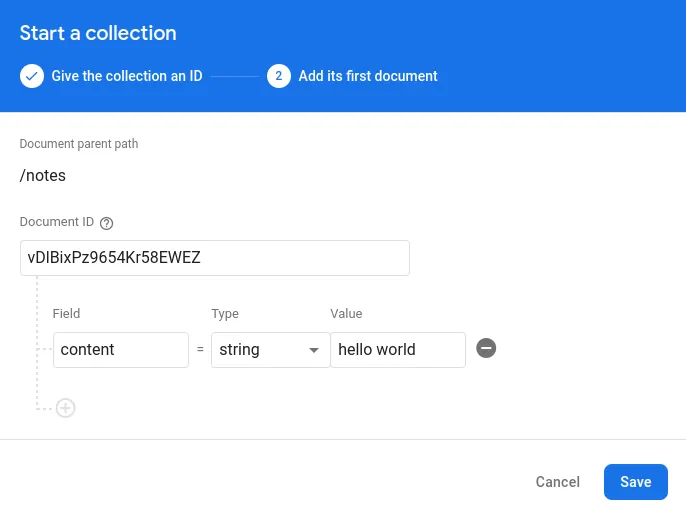
Task: Click the arrow in the string type selector
Action: 314,350
